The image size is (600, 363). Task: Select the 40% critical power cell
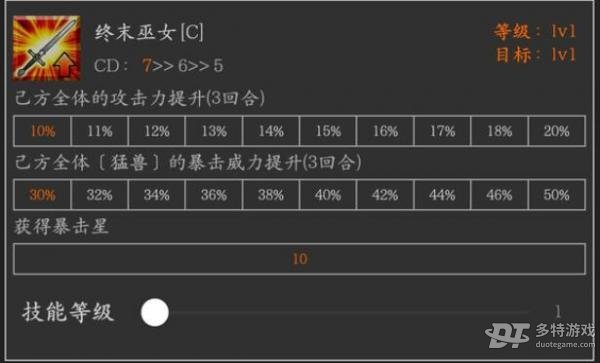pos(328,195)
